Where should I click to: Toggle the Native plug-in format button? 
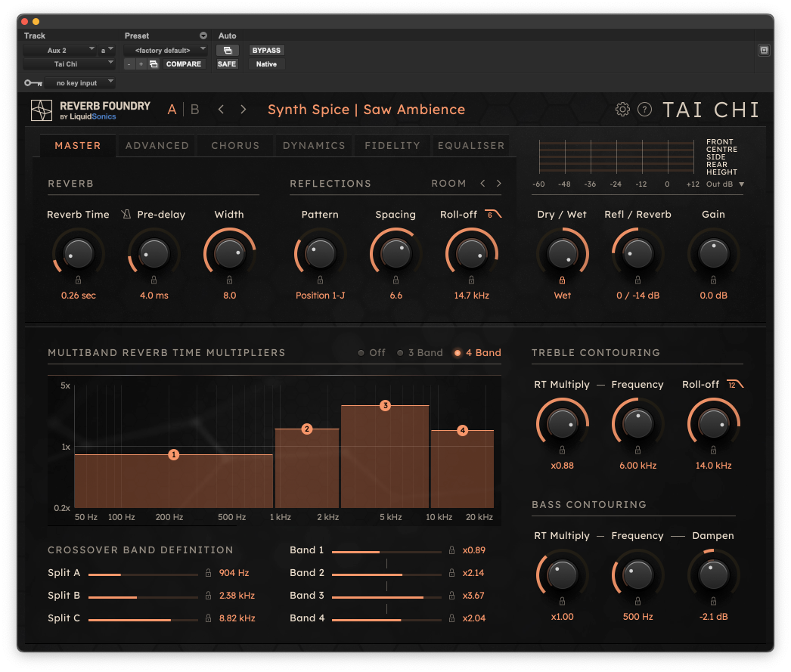tap(266, 64)
